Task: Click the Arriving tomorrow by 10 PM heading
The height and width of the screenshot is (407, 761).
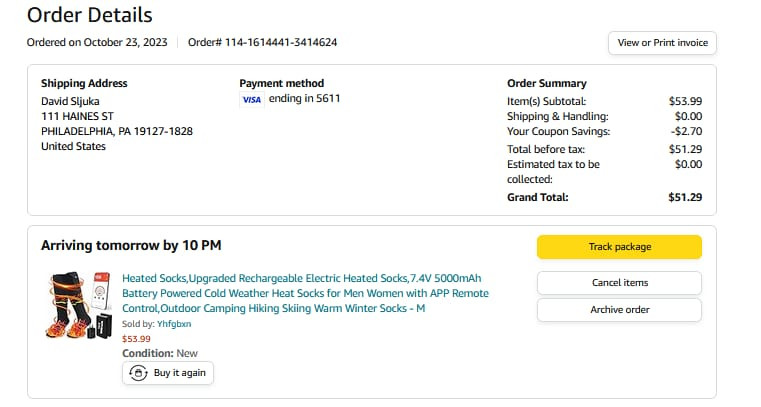Action: (131, 245)
